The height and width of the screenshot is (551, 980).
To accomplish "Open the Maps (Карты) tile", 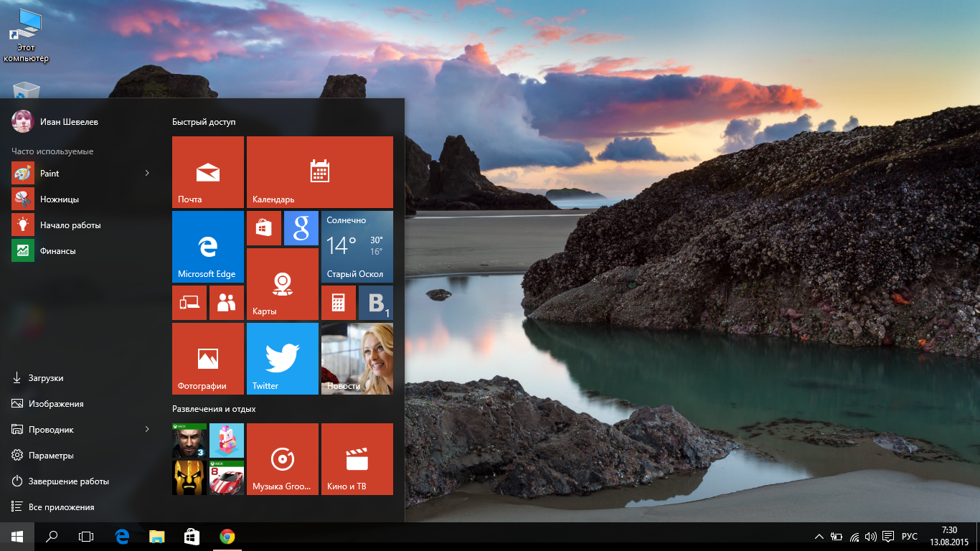I will (x=283, y=284).
